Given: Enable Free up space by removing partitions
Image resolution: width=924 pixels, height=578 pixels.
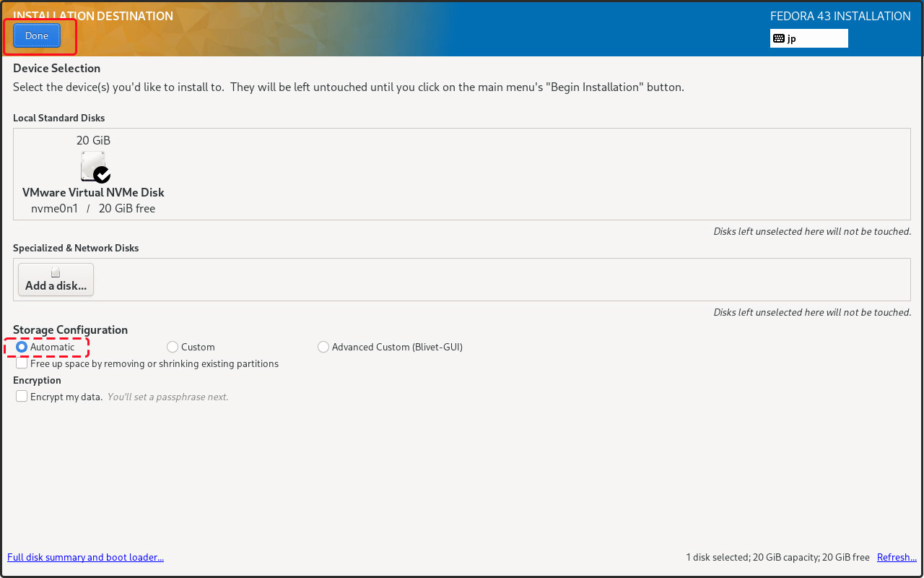Looking at the screenshot, I should coord(22,363).
